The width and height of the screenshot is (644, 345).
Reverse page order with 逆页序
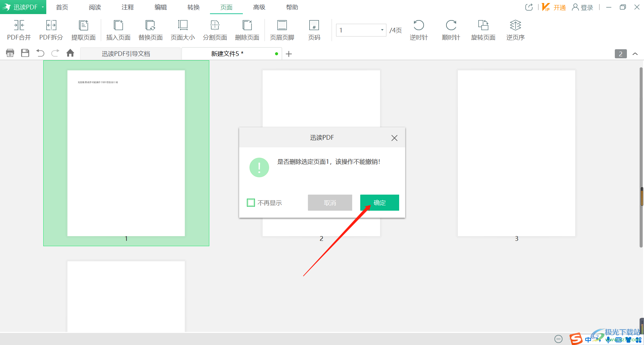(515, 30)
